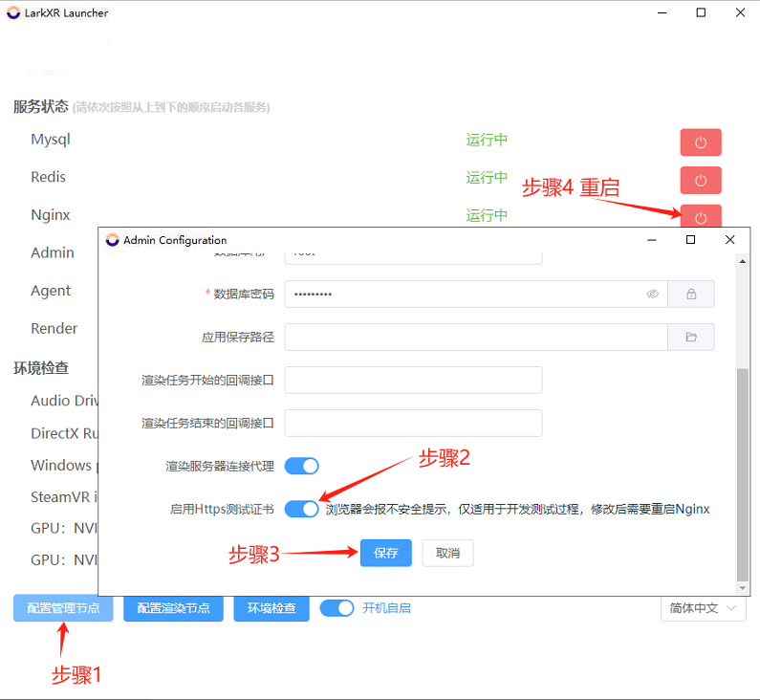Click the Render service label
The image size is (760, 700).
tap(54, 329)
